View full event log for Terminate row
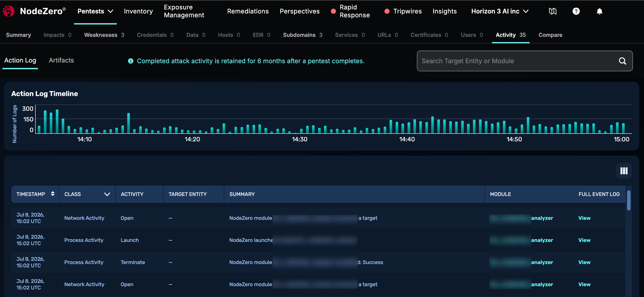This screenshot has height=297, width=644. point(584,262)
